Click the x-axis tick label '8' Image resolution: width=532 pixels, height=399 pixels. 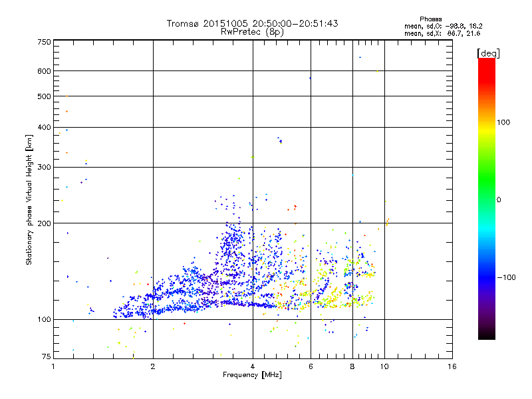[352, 366]
